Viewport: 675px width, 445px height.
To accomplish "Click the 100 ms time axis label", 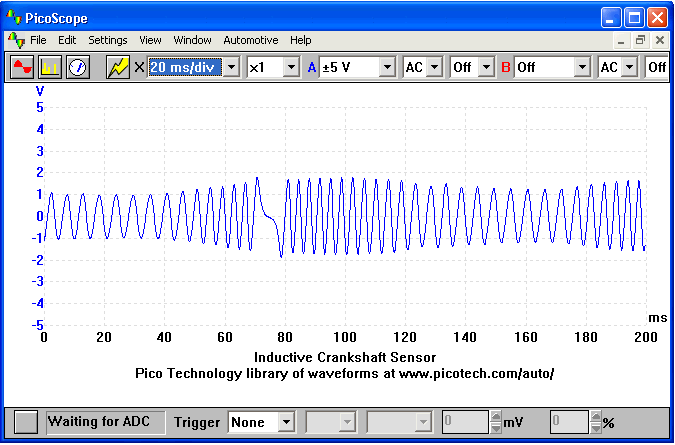I will [x=345, y=337].
